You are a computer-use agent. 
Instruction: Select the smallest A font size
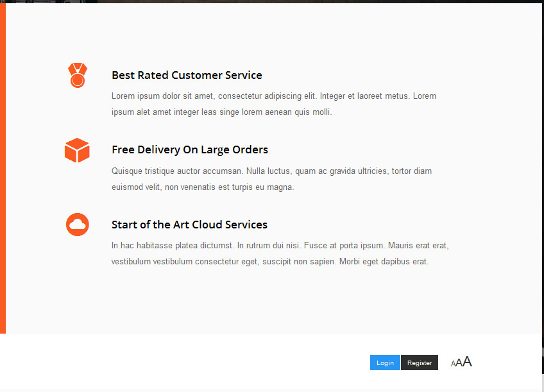[x=453, y=364]
